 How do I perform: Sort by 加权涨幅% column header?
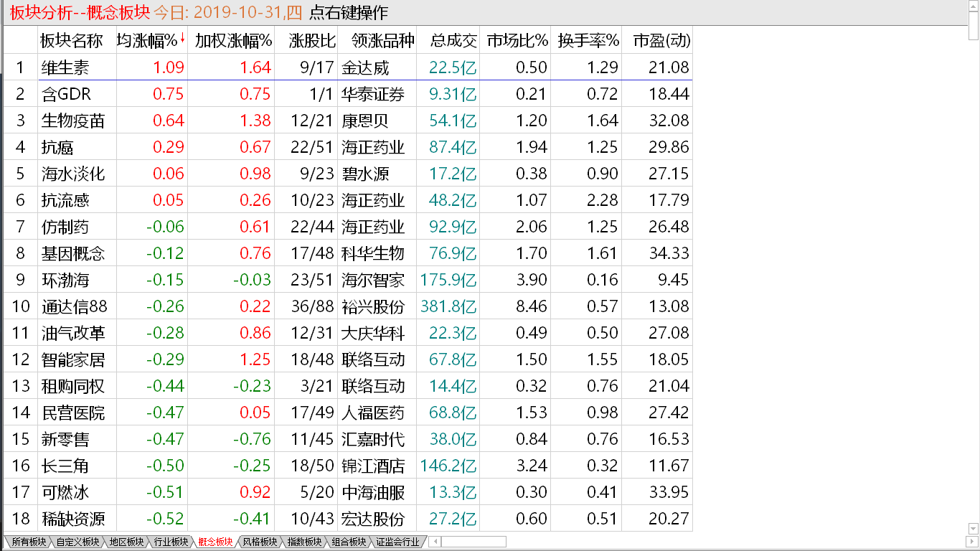click(233, 41)
